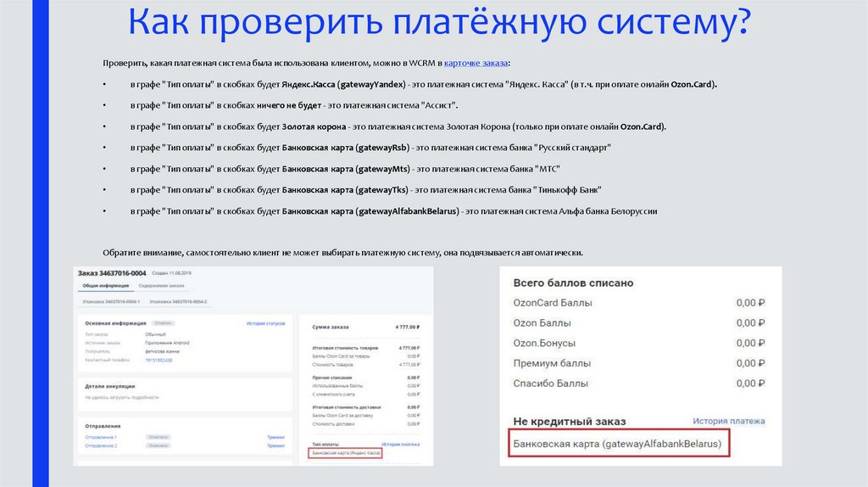Viewport: 868px width, 487px height.
Task: Click the 'Всего баллов списано' heading
Action: point(573,283)
